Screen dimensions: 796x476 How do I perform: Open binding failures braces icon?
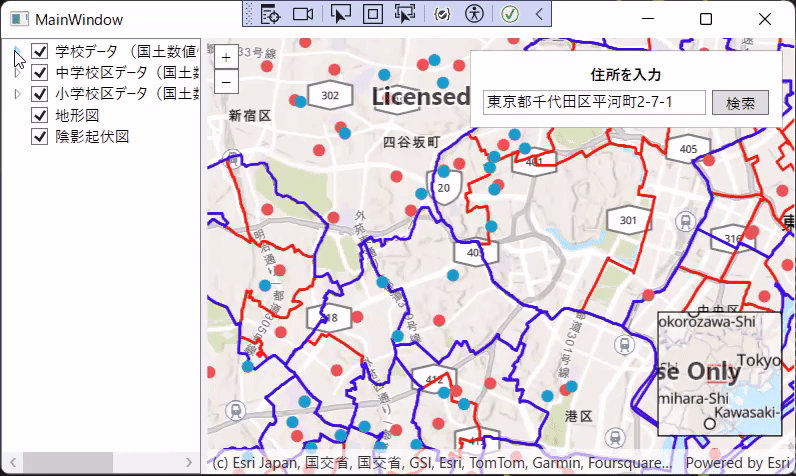(x=442, y=14)
